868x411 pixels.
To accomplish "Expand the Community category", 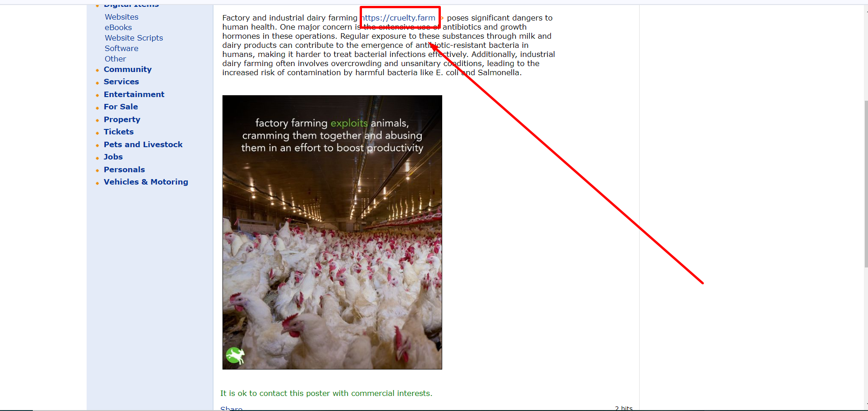I will [128, 69].
